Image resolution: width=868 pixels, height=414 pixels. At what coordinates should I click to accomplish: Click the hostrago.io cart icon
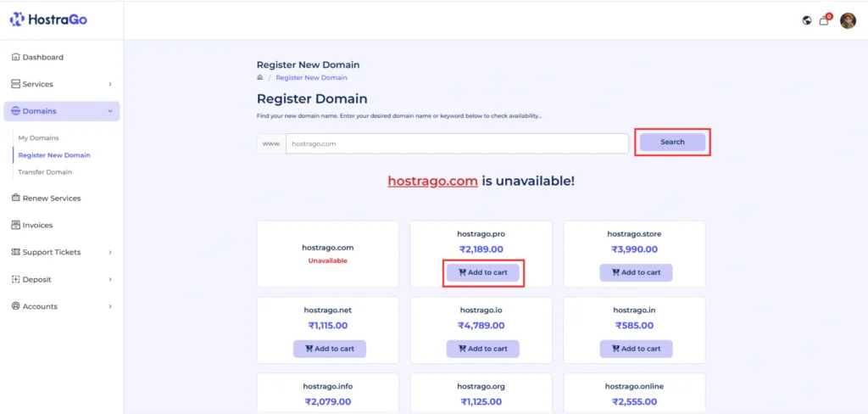462,349
